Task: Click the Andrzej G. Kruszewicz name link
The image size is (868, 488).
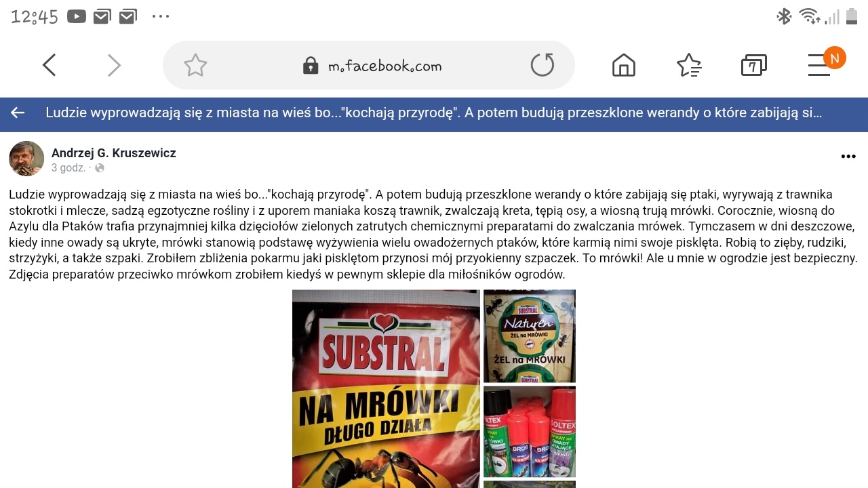Action: 114,153
